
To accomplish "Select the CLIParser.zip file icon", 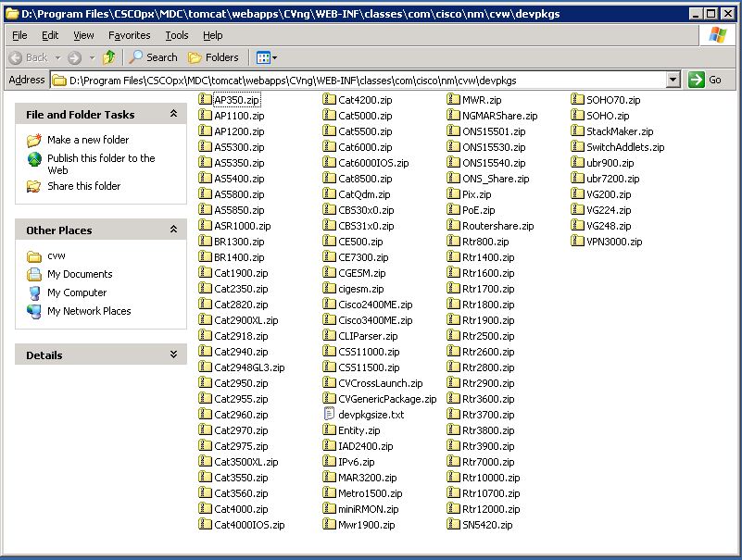I will pyautogui.click(x=329, y=335).
